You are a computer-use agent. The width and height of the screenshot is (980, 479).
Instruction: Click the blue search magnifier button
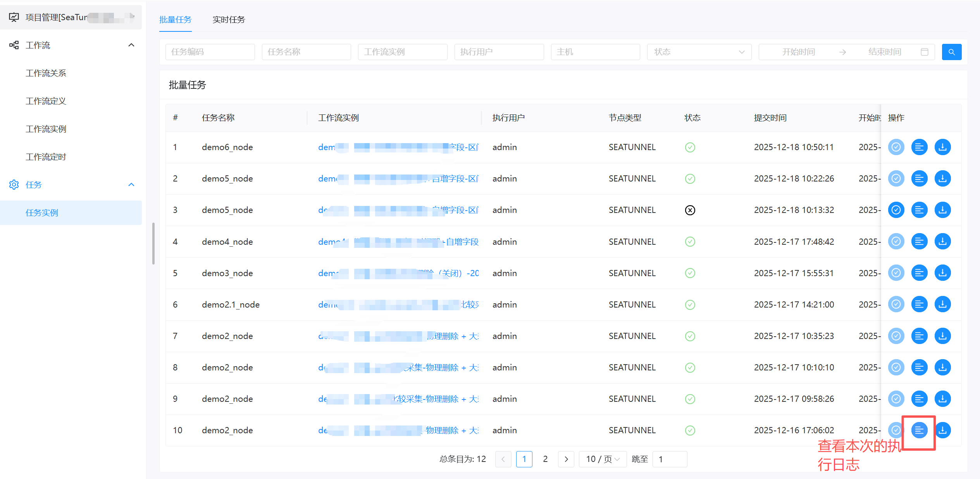tap(951, 52)
